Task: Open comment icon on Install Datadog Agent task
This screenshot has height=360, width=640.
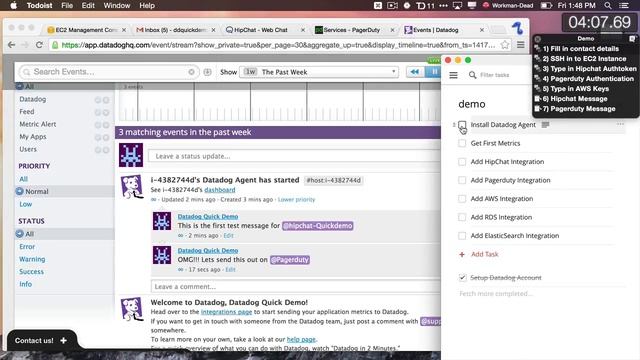Action: (545, 124)
